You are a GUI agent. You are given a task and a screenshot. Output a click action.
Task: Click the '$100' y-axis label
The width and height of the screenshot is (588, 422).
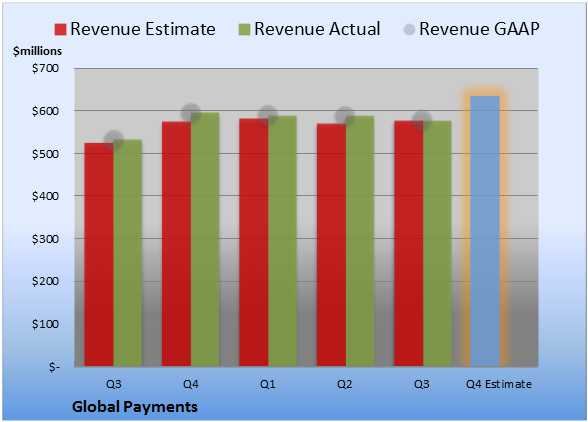45,324
